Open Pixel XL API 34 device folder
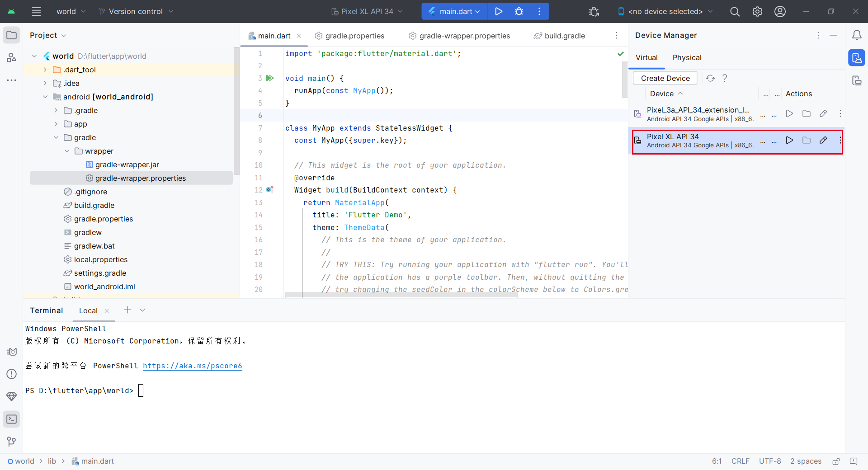868x470 pixels. click(807, 140)
